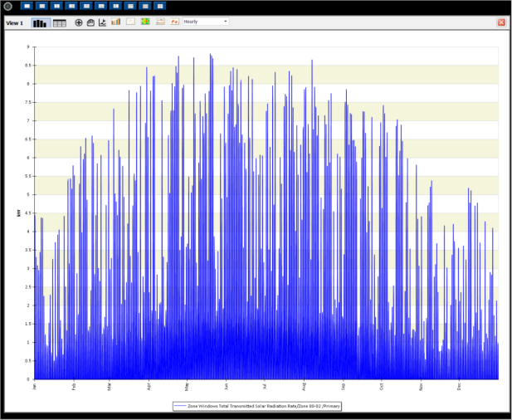The image size is (512, 420).
Task: Click the 1.5 value on y-axis
Action: point(27,324)
